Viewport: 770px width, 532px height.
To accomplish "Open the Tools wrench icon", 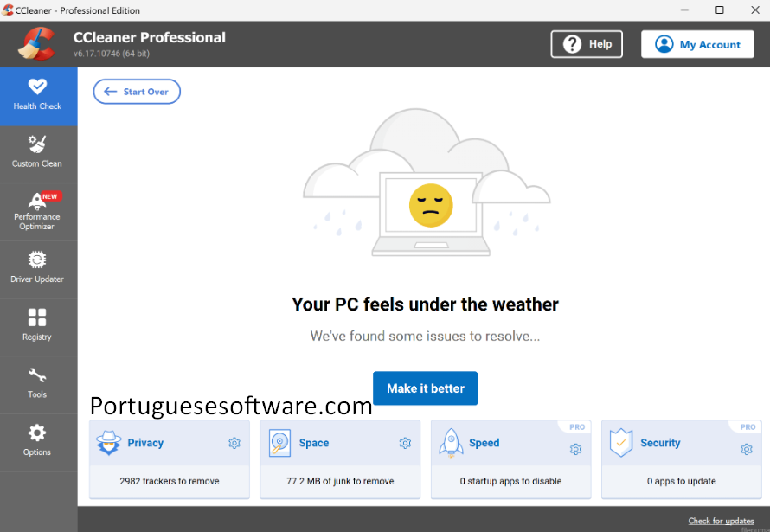I will click(37, 375).
